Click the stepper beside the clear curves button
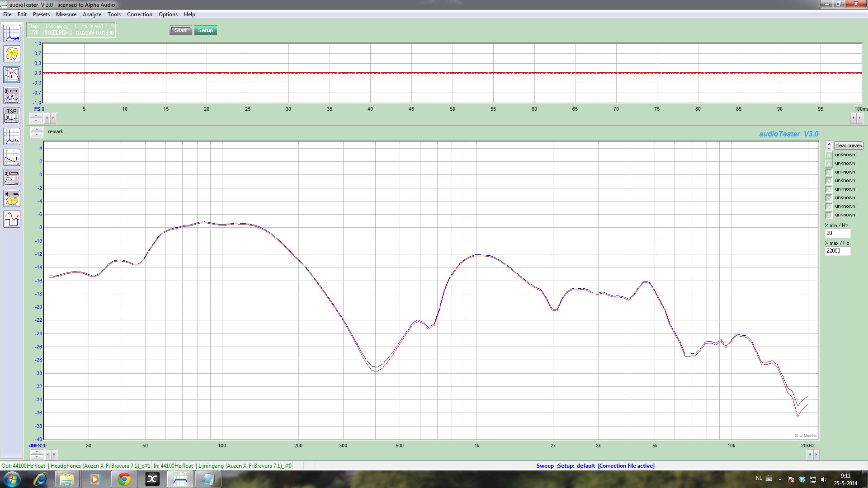The width and height of the screenshot is (868, 488). pos(829,145)
